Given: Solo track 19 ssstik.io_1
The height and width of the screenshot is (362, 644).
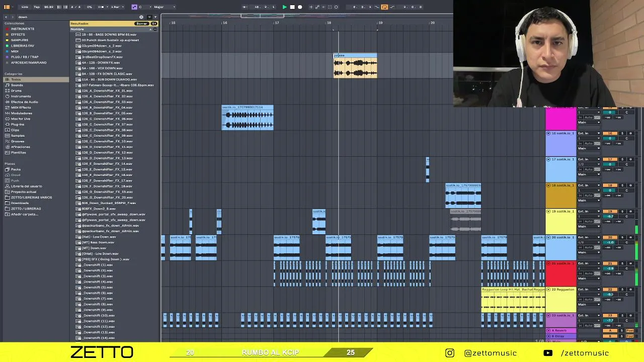Looking at the screenshot, I should pyautogui.click(x=622, y=212).
